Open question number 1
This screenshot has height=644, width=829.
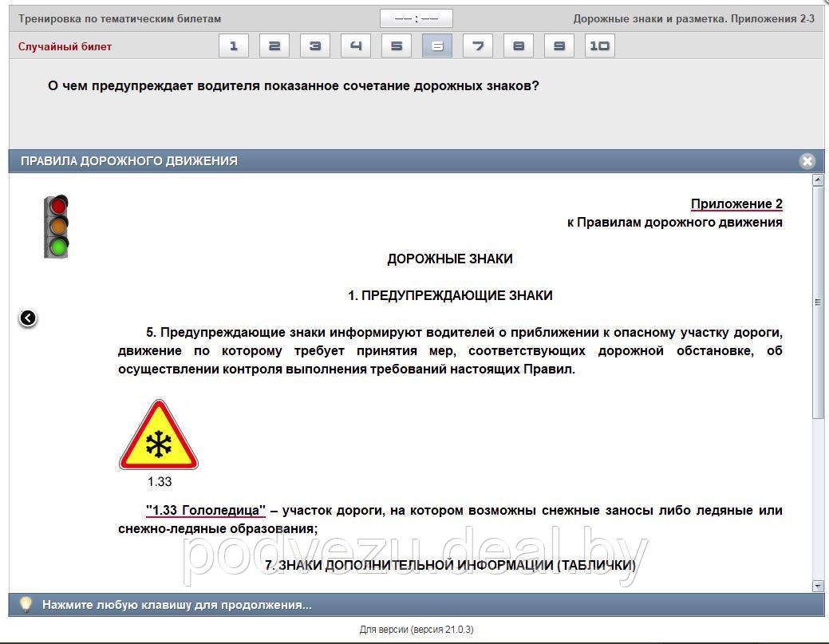pyautogui.click(x=234, y=46)
